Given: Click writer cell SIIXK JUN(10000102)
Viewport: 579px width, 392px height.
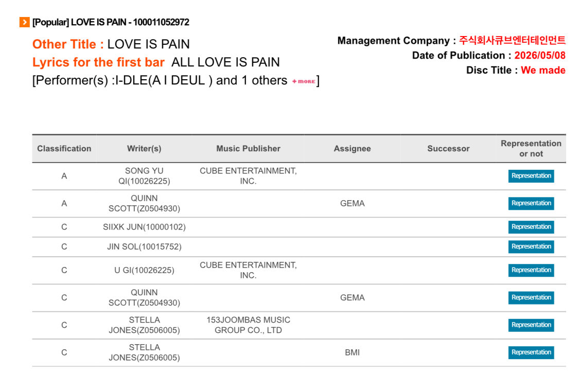Looking at the screenshot, I should [x=144, y=227].
